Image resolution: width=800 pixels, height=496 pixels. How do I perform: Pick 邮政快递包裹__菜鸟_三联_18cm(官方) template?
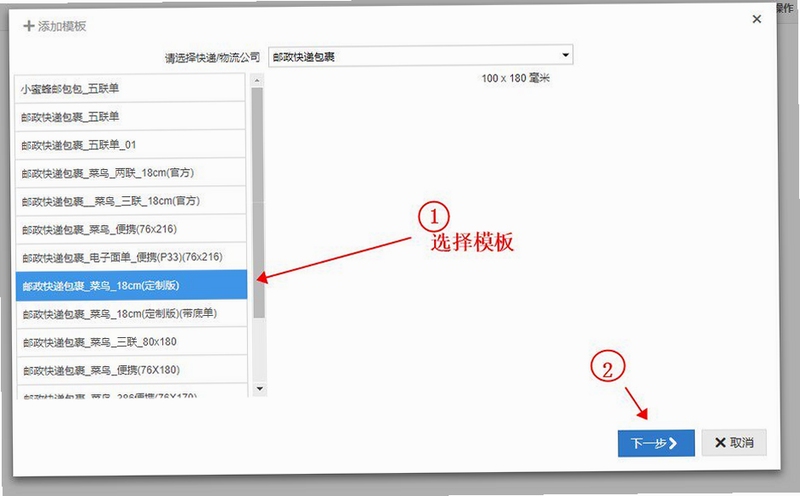(x=131, y=201)
